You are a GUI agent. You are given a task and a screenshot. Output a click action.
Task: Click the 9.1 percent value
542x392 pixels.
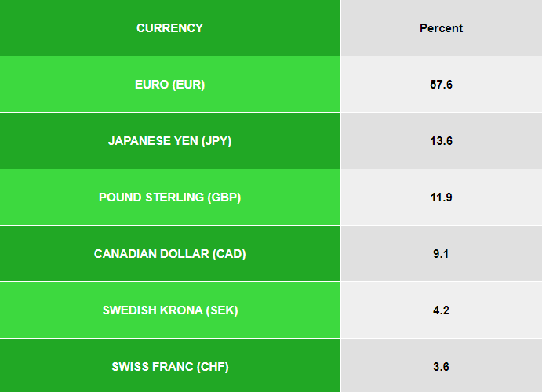pos(442,254)
